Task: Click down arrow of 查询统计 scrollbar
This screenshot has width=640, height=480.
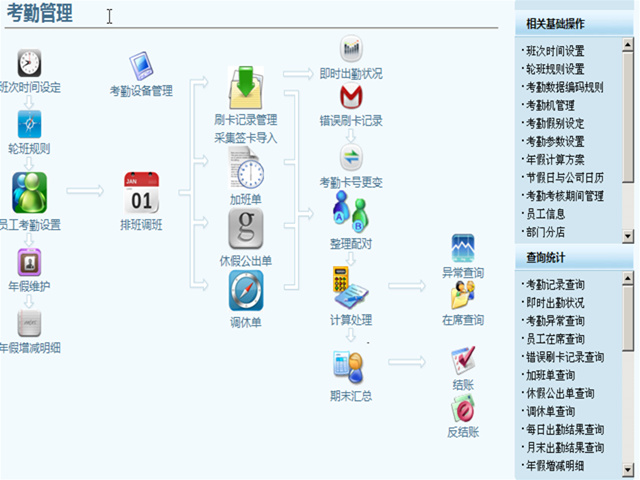Action: (628, 470)
